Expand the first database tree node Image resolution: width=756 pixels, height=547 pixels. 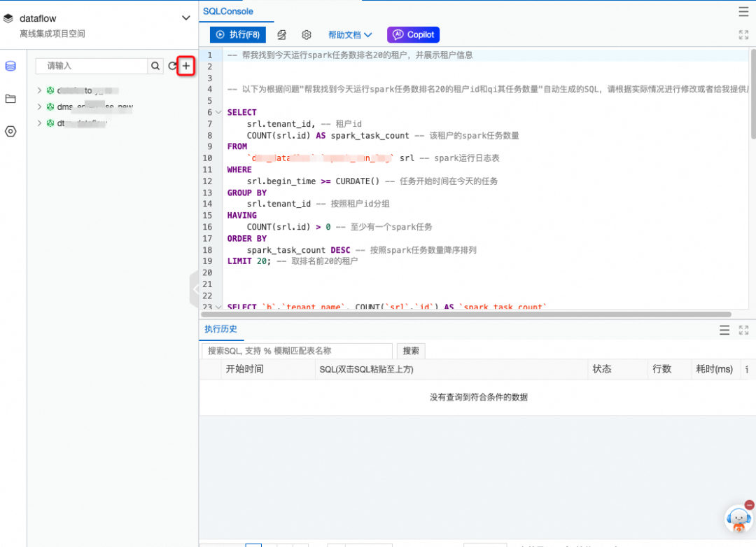[x=39, y=90]
